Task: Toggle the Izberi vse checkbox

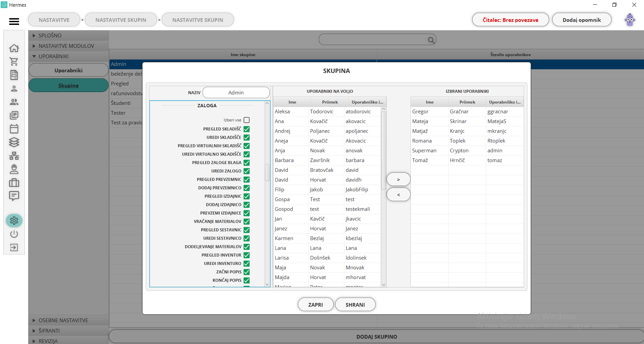Action: tap(247, 120)
